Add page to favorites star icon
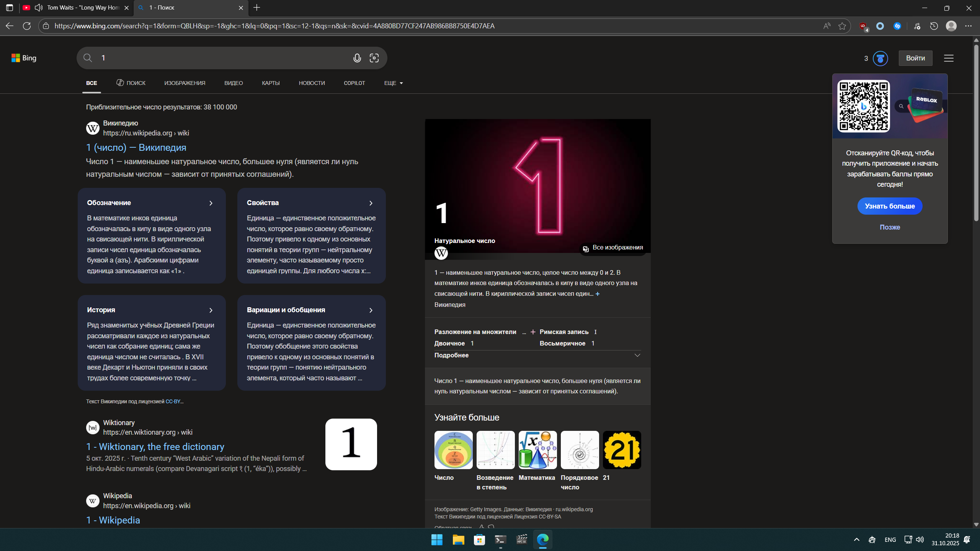Image resolution: width=980 pixels, height=551 pixels. coord(842,26)
